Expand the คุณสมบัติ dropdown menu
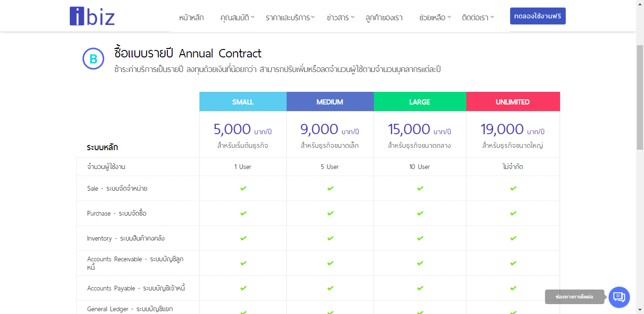 237,18
